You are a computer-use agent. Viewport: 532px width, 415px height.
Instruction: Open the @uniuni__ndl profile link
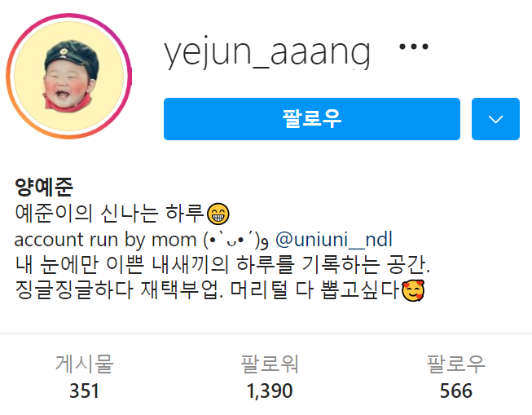coord(334,239)
